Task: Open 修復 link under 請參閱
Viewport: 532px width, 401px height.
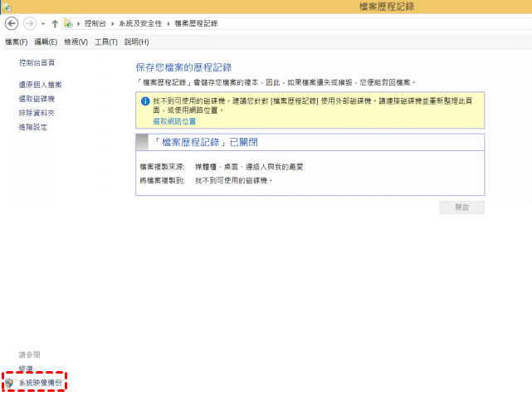Action: (26, 369)
